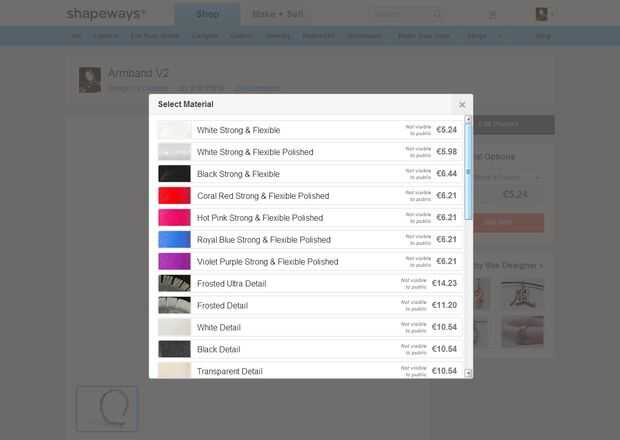Open the shopping cart icon

(x=492, y=15)
